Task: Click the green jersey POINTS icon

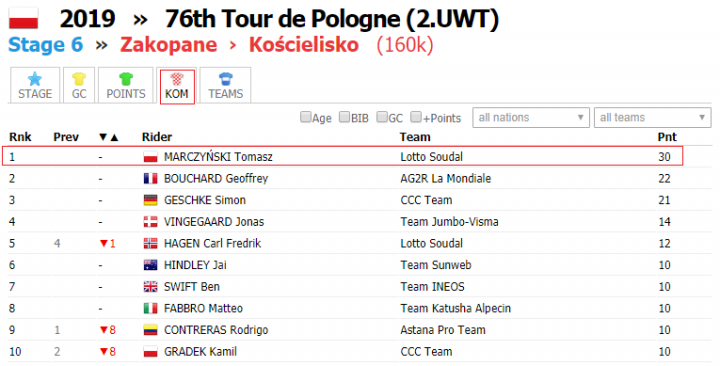Action: [x=126, y=79]
